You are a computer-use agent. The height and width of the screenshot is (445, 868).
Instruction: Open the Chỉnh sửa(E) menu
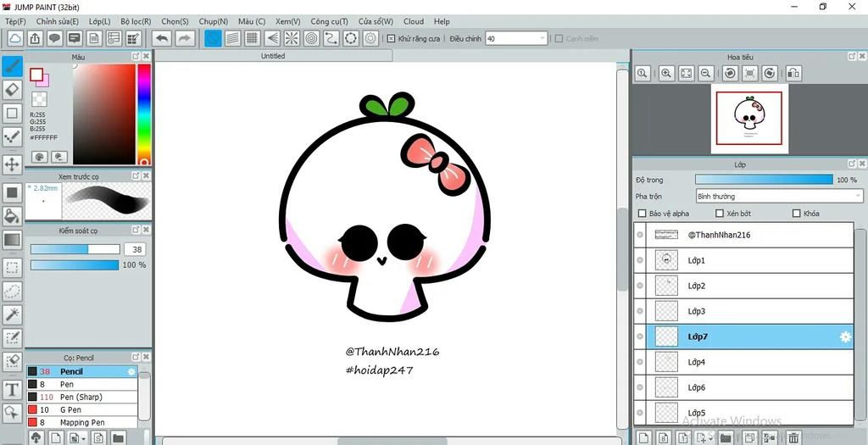tap(58, 21)
